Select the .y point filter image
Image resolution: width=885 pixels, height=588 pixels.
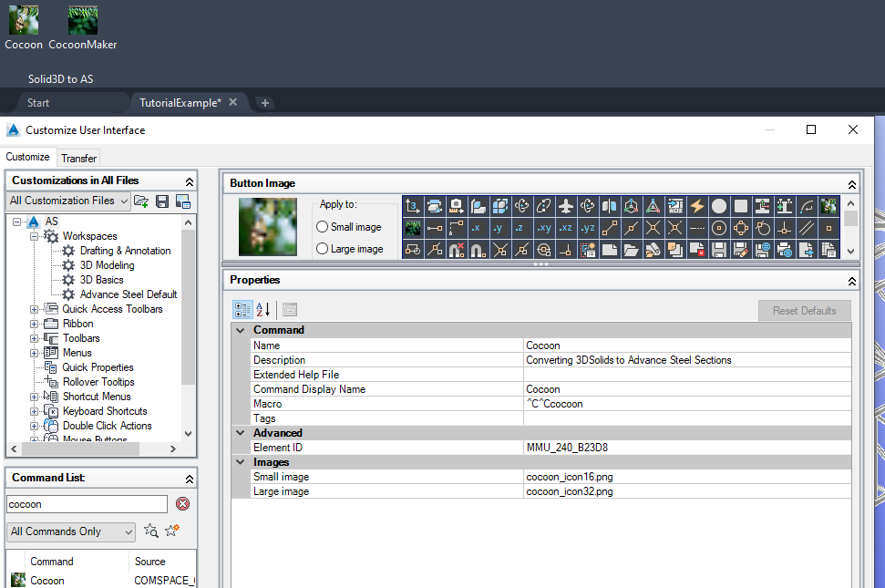pos(500,228)
